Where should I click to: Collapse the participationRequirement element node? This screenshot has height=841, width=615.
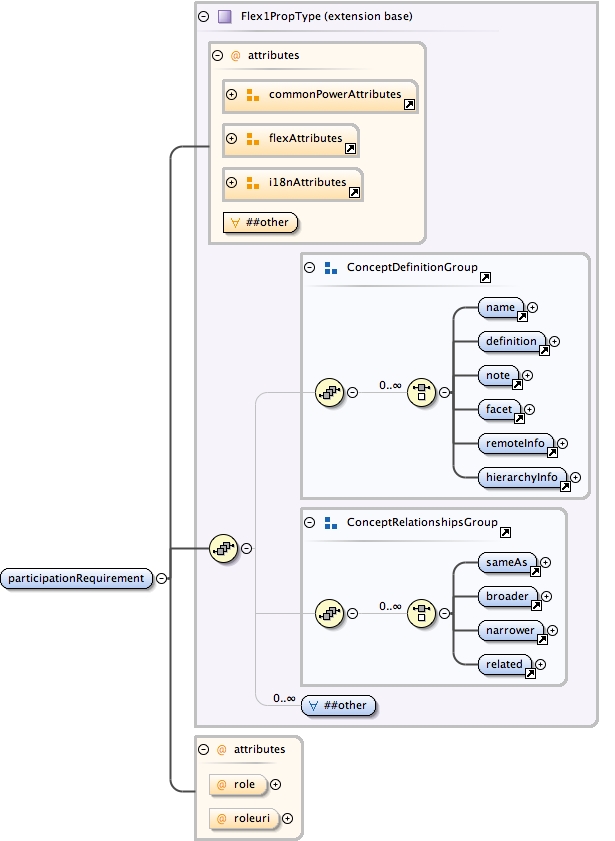coord(161,578)
